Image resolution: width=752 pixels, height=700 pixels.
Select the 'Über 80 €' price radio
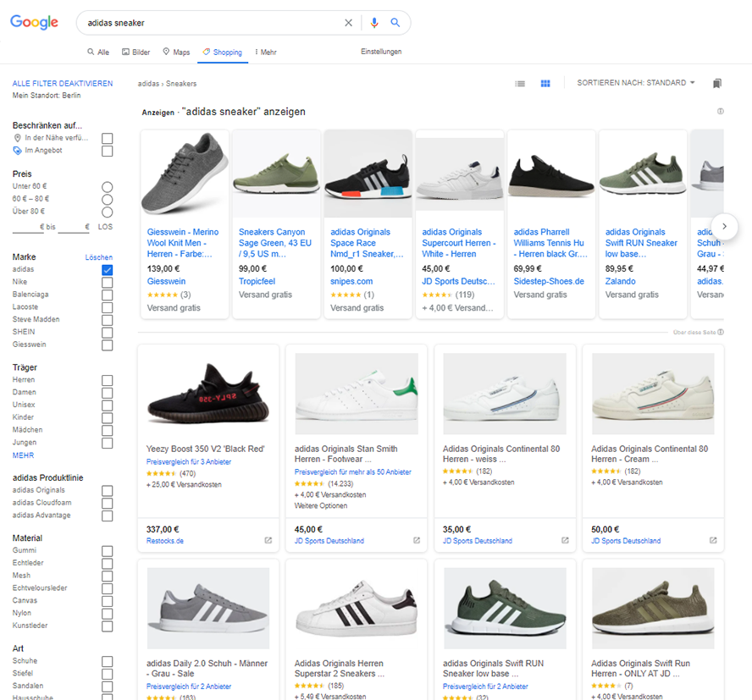click(x=108, y=212)
